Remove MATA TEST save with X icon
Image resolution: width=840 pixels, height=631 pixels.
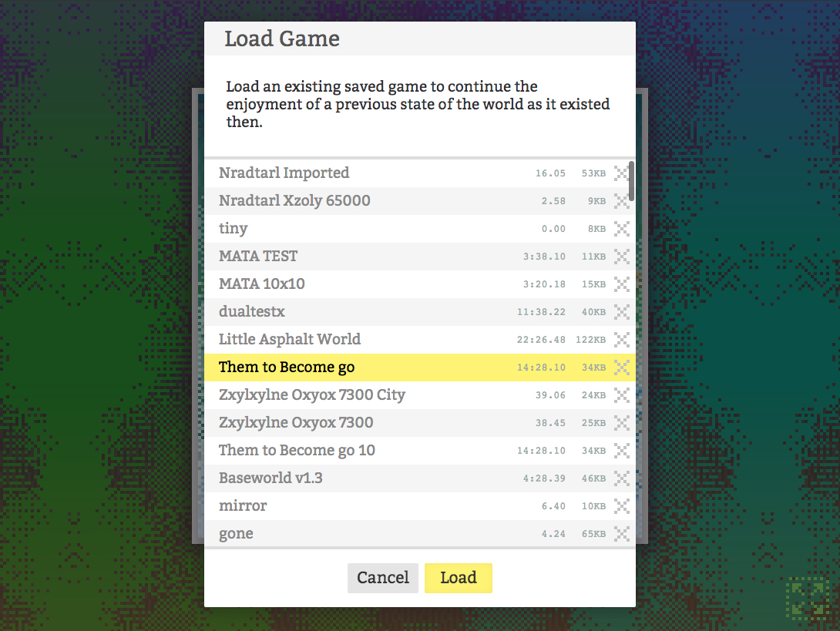[x=621, y=257]
